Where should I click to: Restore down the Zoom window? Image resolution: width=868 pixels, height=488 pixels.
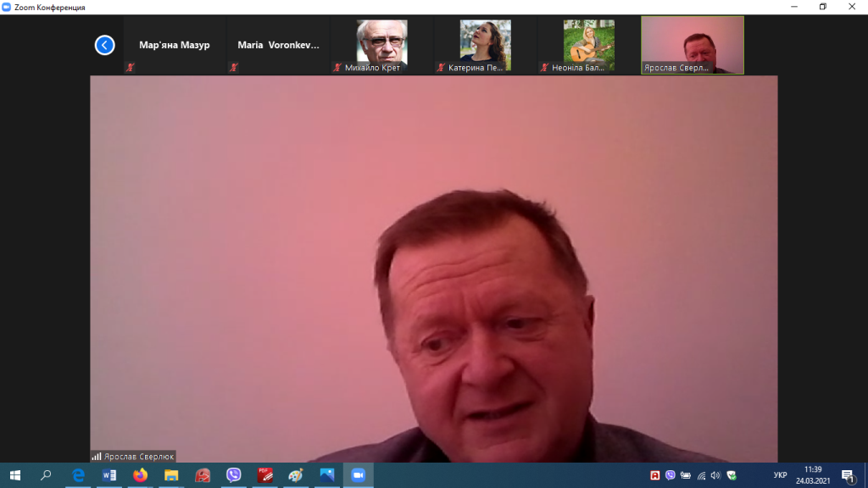click(823, 7)
